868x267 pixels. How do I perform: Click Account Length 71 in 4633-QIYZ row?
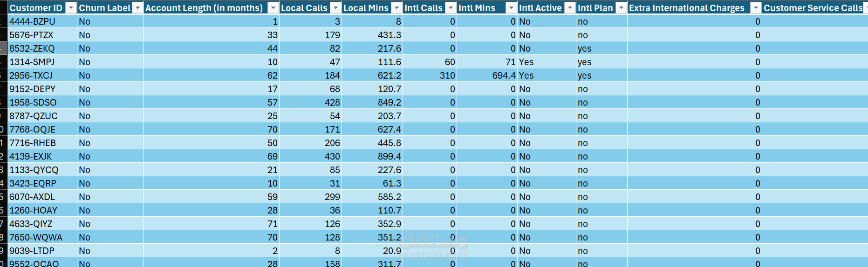pos(211,224)
